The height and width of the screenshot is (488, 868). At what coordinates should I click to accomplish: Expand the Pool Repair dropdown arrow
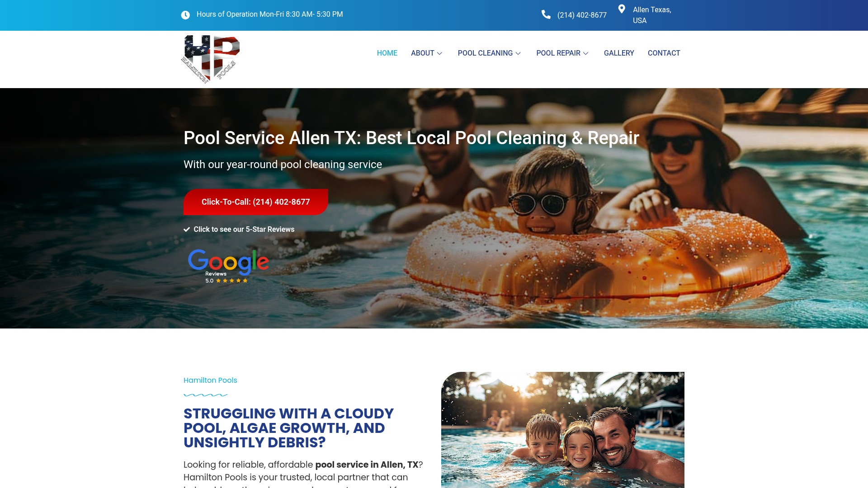pos(585,53)
